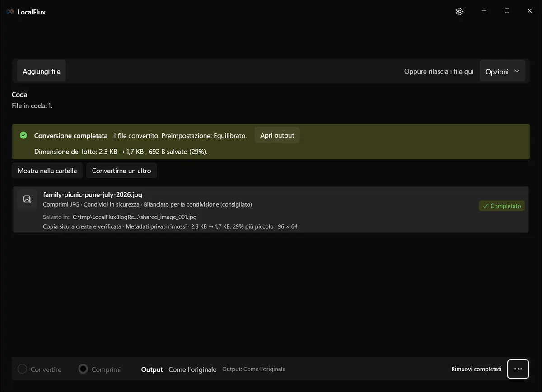Select the Comprimi radio button

point(83,369)
